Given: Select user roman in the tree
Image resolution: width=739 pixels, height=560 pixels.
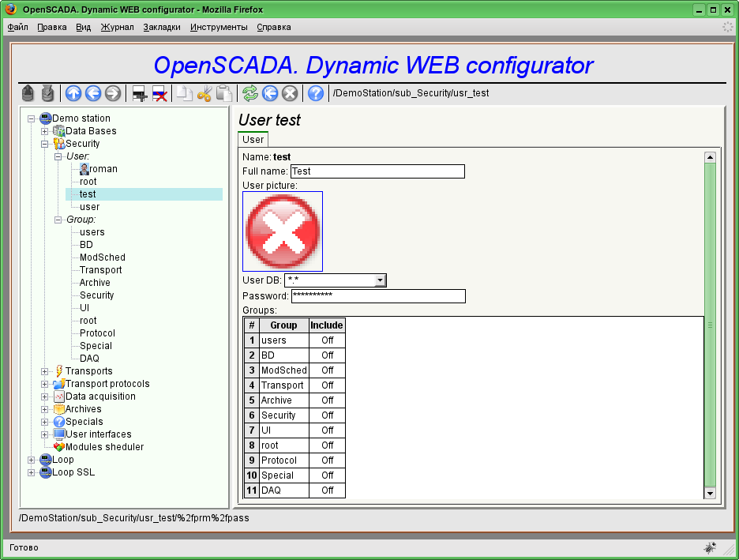Looking at the screenshot, I should tap(103, 169).
